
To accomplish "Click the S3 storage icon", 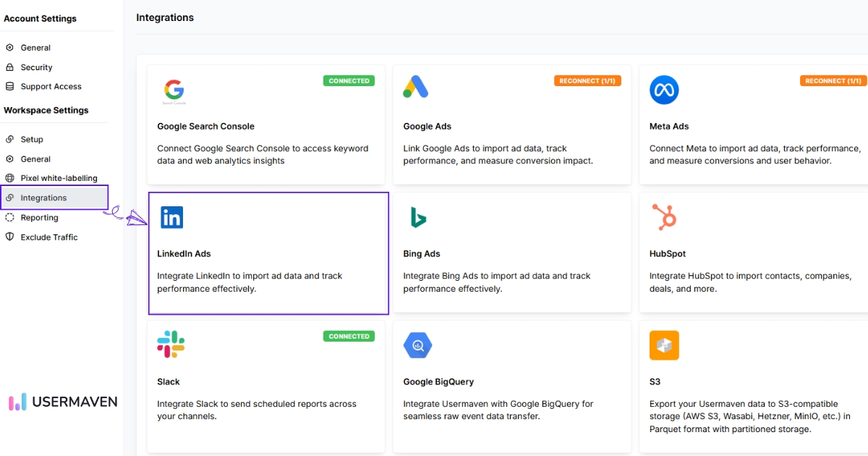I will [x=663, y=345].
